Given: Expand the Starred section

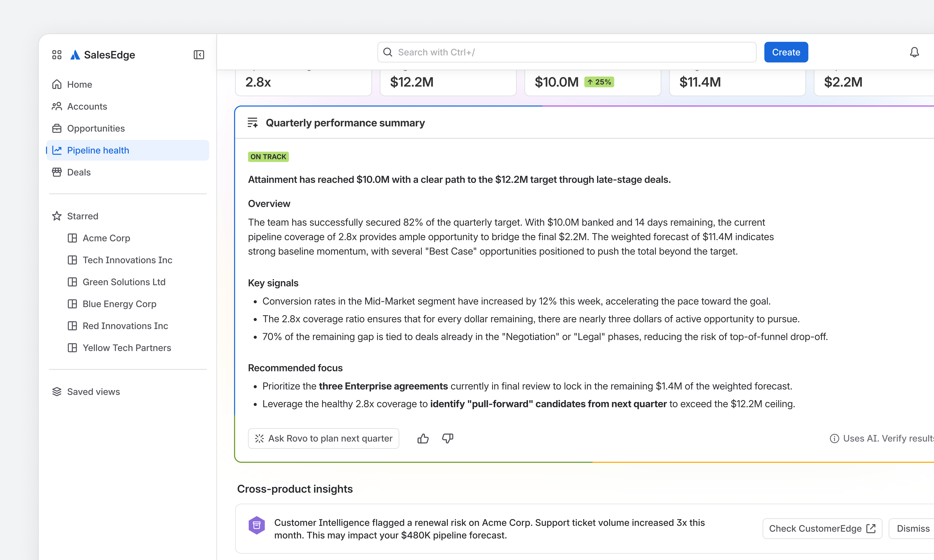Looking at the screenshot, I should (82, 216).
